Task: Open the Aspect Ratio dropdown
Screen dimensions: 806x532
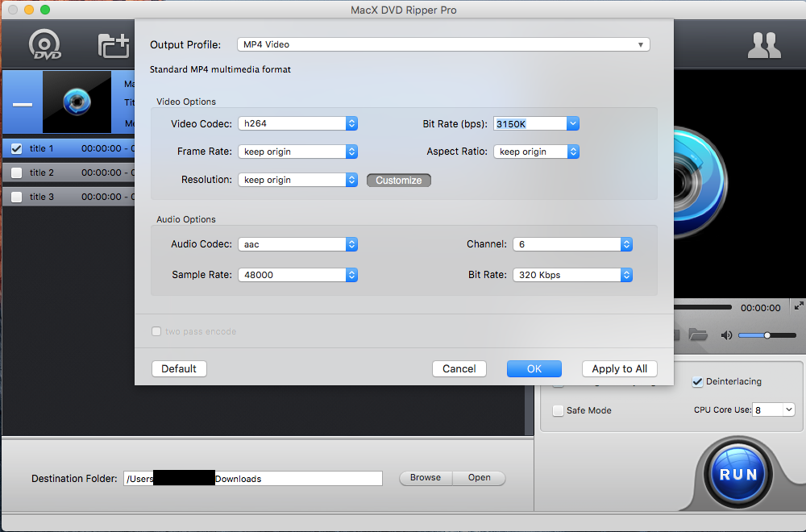Action: coord(536,152)
